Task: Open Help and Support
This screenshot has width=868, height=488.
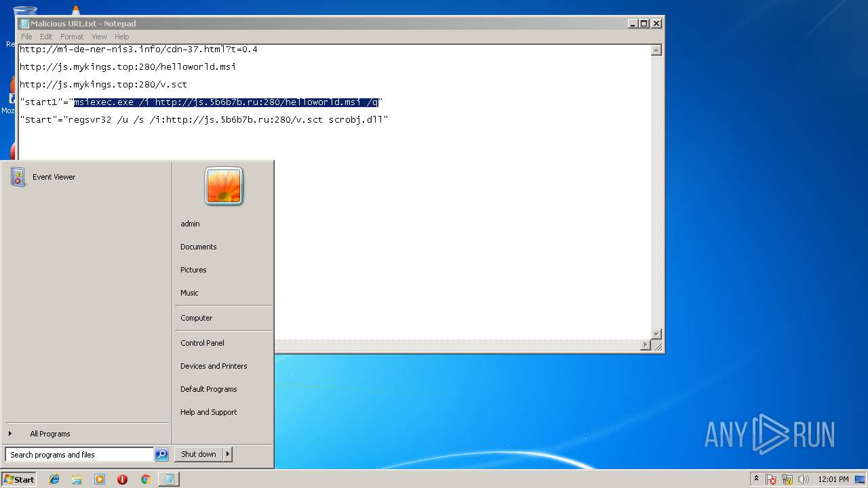Action: [208, 412]
